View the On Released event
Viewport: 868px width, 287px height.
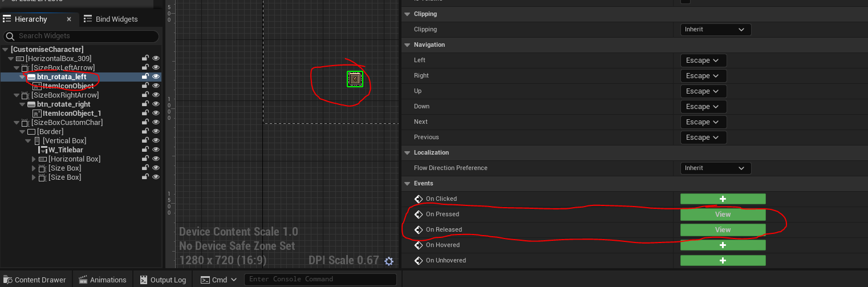(x=723, y=229)
